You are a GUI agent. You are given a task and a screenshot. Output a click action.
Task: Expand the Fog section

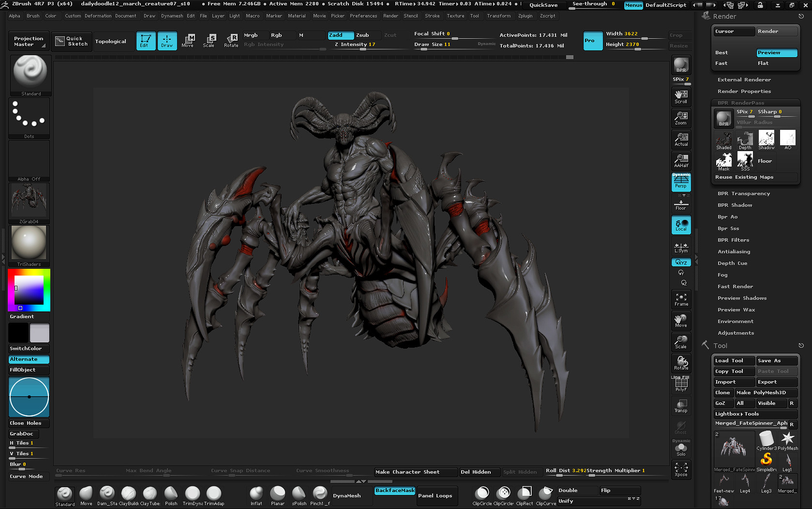click(x=722, y=275)
